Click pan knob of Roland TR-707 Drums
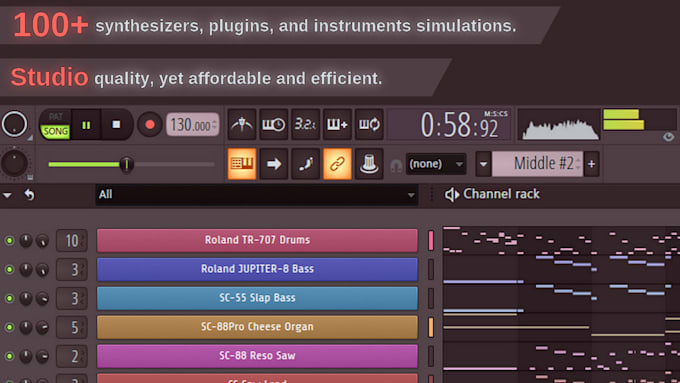Image resolution: width=680 pixels, height=383 pixels. (26, 240)
